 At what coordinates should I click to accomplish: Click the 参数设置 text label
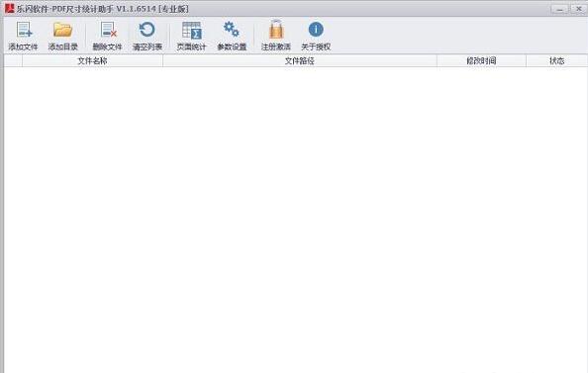(232, 47)
